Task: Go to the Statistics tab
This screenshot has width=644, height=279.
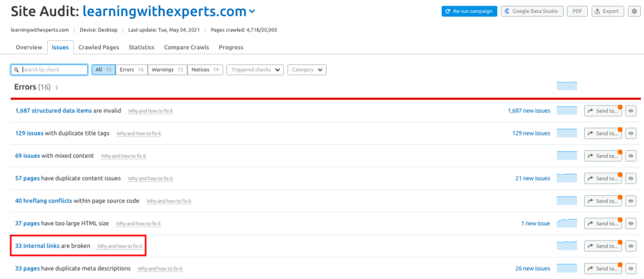Action: click(142, 47)
